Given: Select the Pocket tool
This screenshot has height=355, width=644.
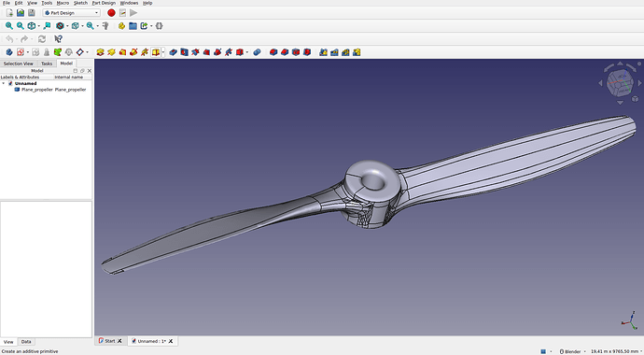Looking at the screenshot, I should click(x=174, y=52).
